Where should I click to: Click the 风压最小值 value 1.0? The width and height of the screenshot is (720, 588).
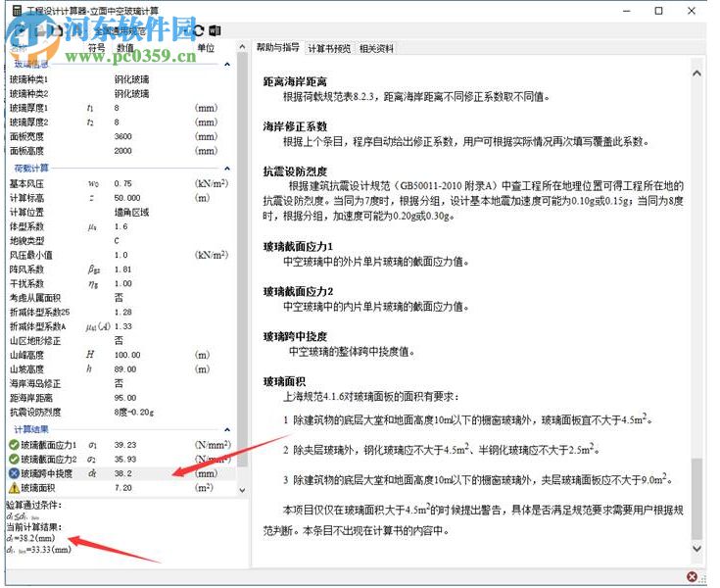(x=121, y=255)
